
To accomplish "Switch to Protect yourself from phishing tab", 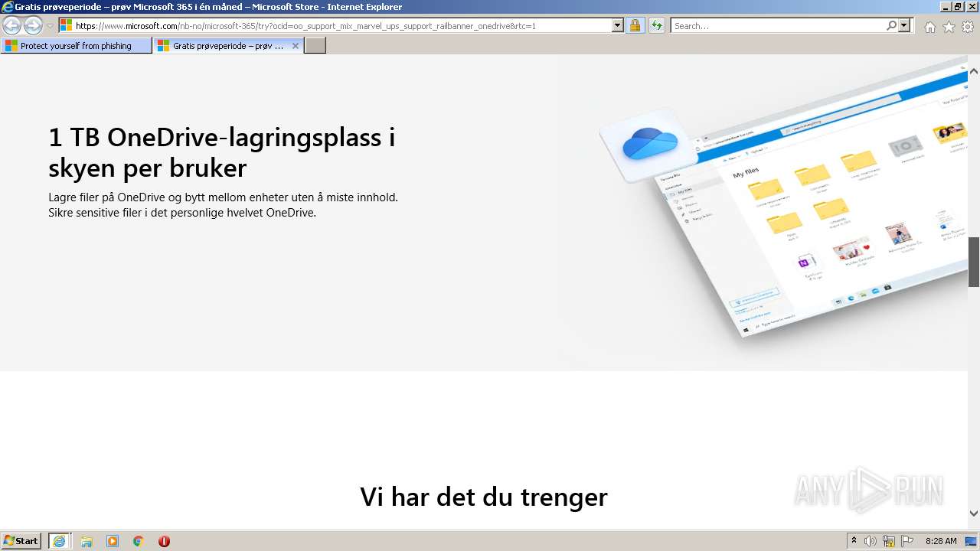I will point(77,46).
